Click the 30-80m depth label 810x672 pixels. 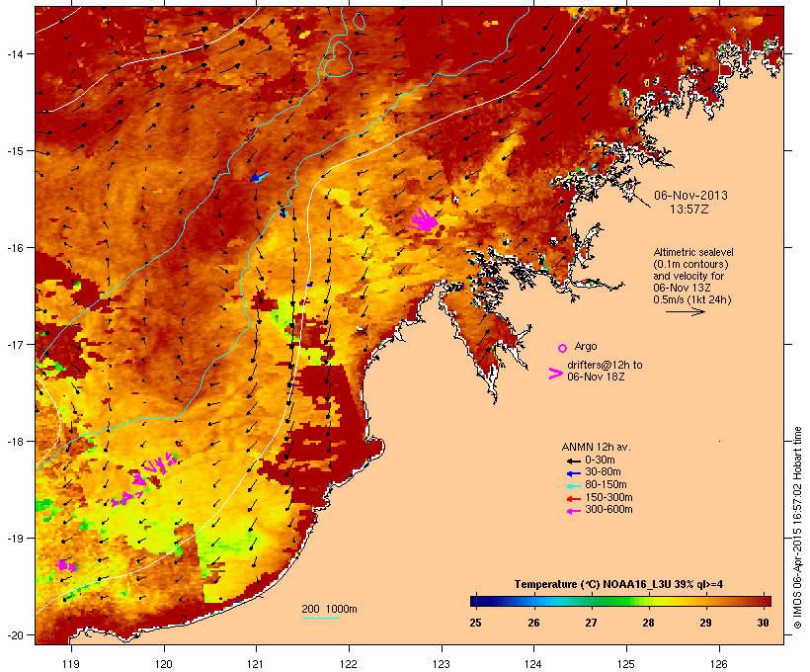603,472
